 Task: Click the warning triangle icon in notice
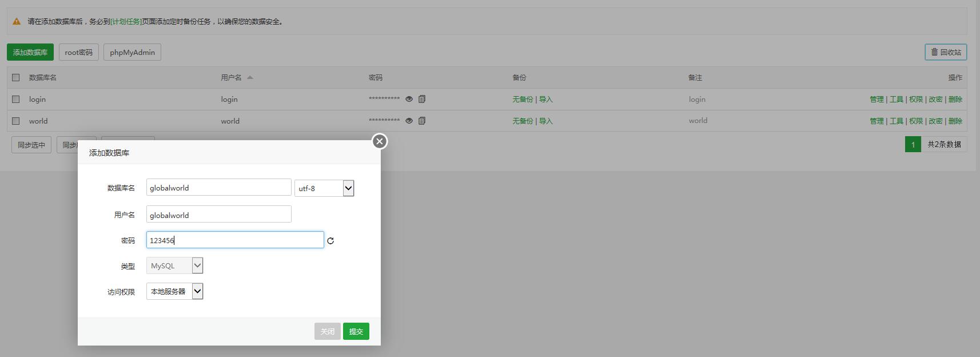tap(17, 22)
